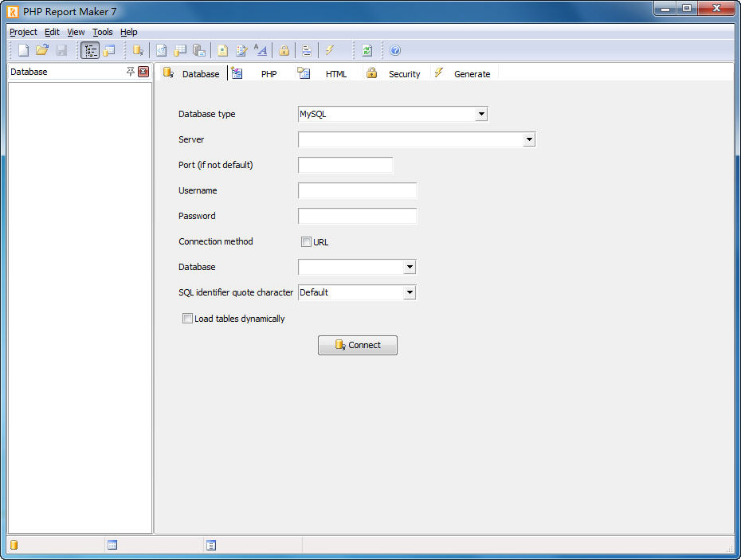Click the font settings 'A' toolbar icon
Screen dimensions: 741x560
click(x=261, y=50)
